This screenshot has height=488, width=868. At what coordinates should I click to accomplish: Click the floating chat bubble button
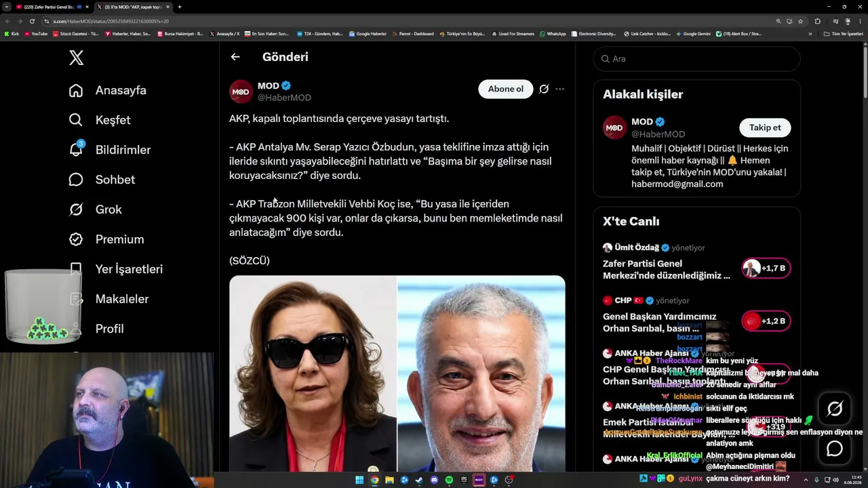point(835,449)
